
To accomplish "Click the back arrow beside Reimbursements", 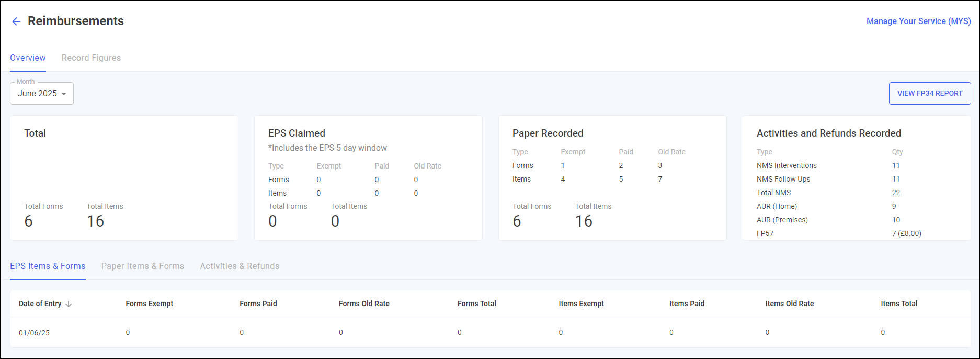I will click(16, 21).
